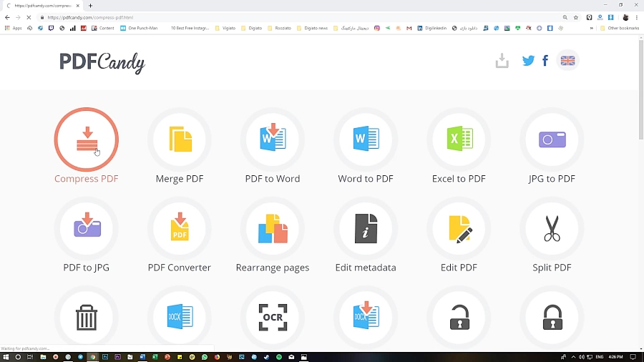The image size is (644, 362).
Task: Open the PDF Converter tool icon
Action: point(180,229)
